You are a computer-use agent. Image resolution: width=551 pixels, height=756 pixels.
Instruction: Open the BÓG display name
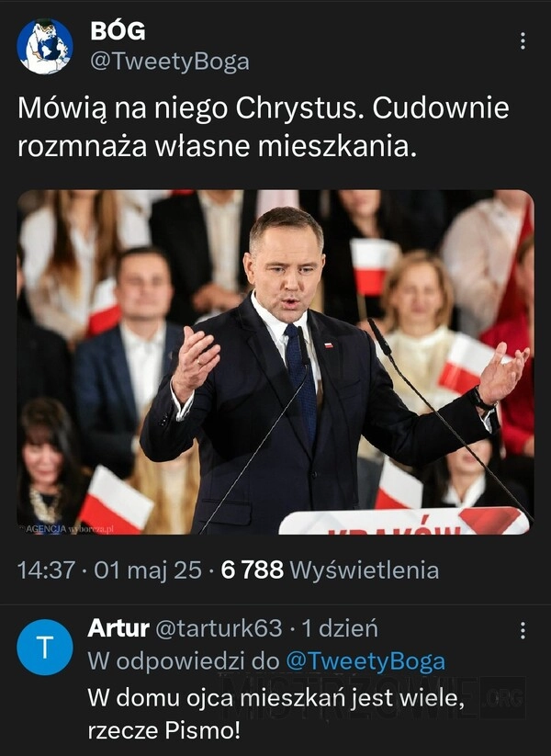pos(118,31)
